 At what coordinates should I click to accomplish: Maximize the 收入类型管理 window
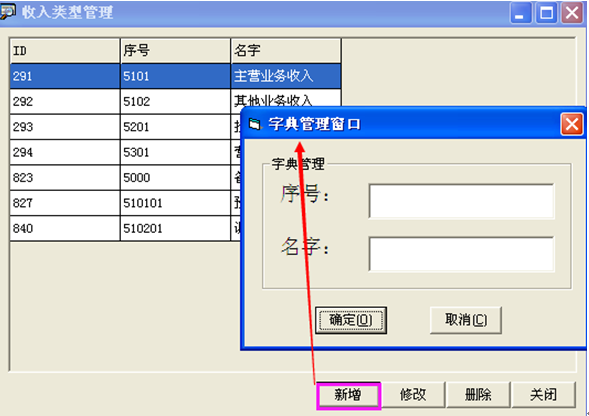pos(546,13)
